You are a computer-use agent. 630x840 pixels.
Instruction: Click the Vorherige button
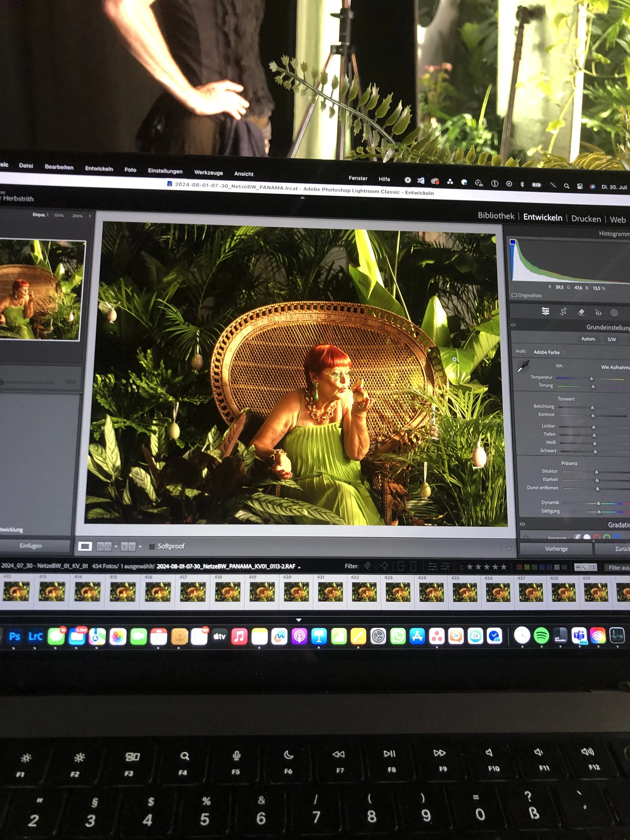[556, 549]
